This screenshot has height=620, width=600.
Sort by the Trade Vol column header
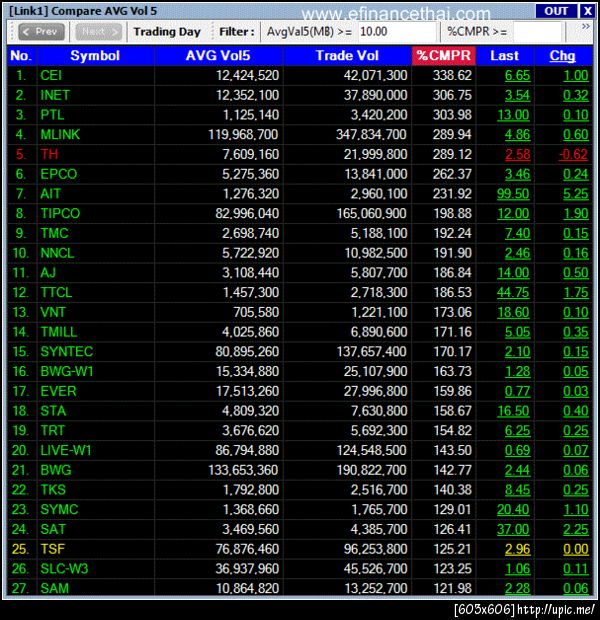347,56
